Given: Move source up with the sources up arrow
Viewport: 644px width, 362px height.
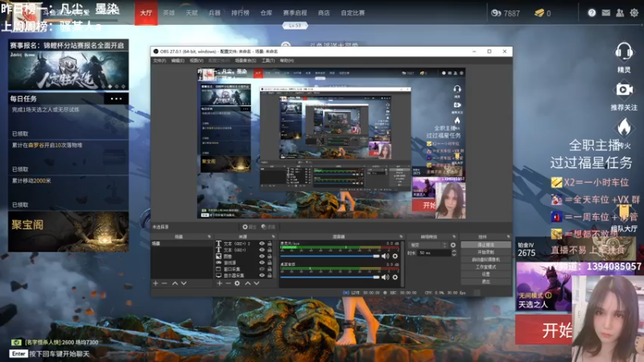Looking at the screenshot, I should click(x=248, y=283).
